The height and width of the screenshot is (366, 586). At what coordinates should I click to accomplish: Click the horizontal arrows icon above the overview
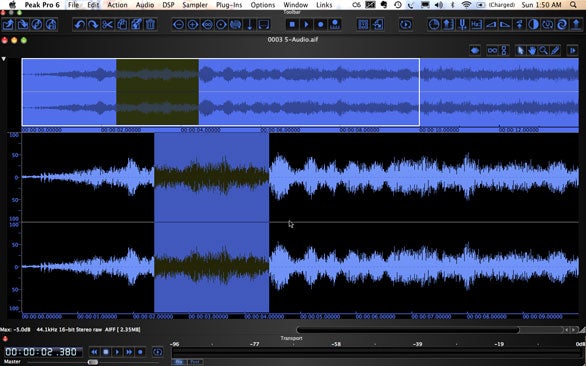click(x=475, y=50)
